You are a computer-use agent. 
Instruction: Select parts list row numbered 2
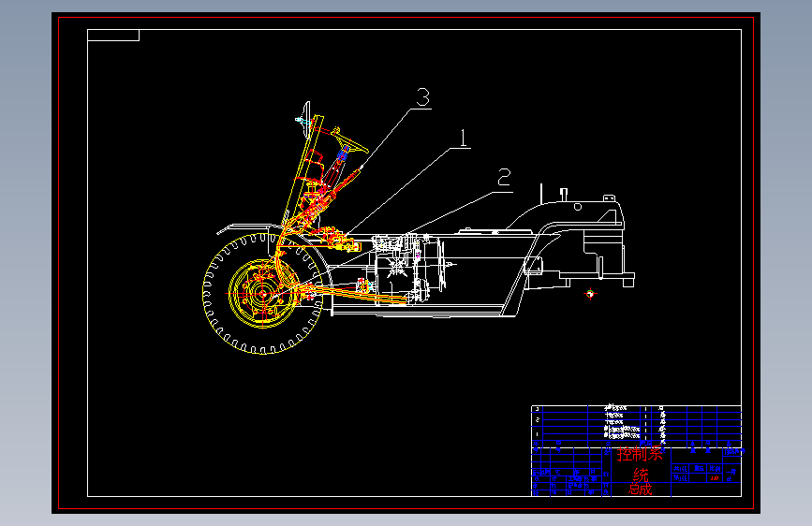click(x=637, y=418)
